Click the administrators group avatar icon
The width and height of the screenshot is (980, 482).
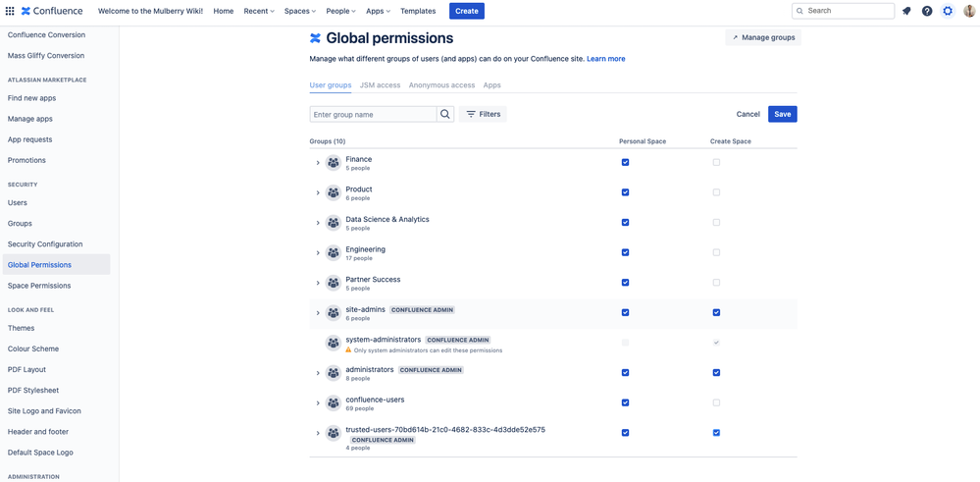334,373
